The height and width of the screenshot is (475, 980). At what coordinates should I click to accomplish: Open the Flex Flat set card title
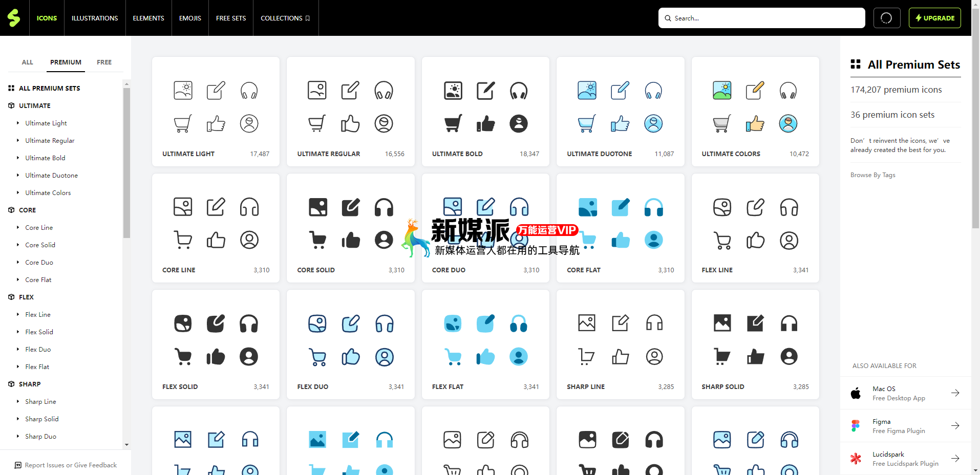(x=448, y=386)
